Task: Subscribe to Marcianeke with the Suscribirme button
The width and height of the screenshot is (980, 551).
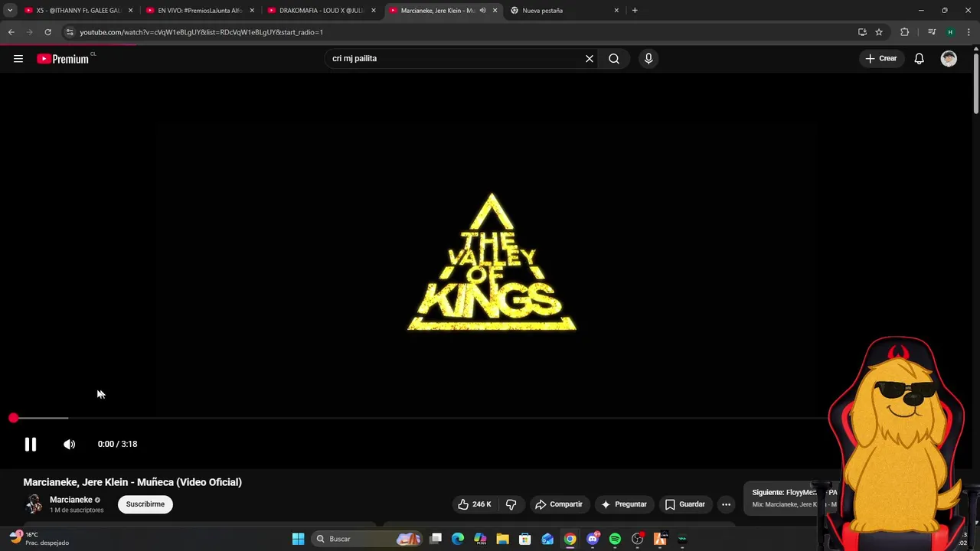Action: coord(145,504)
